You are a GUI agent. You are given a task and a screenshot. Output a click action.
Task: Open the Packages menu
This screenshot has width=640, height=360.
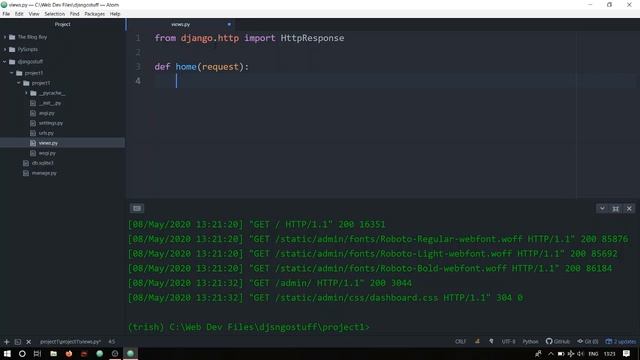coord(94,14)
